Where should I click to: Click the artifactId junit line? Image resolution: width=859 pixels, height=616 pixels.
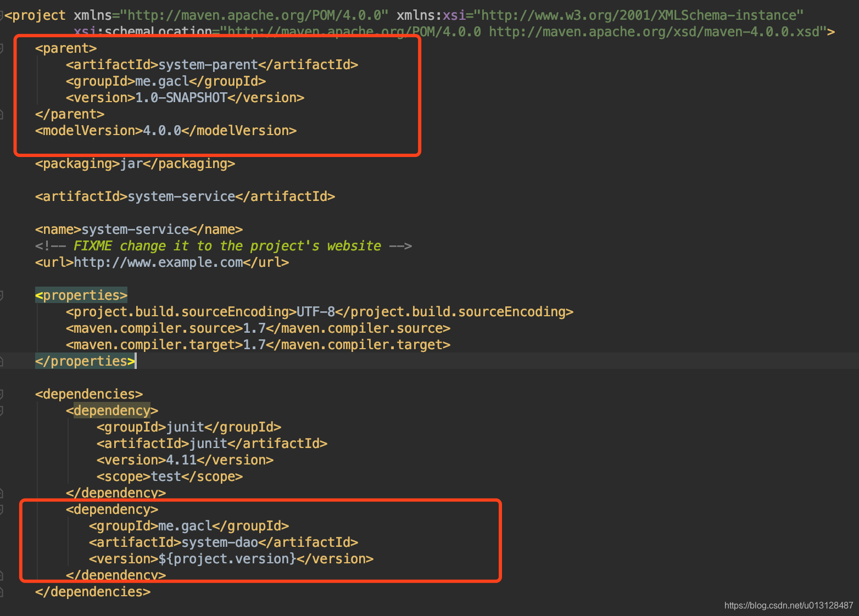(x=212, y=444)
